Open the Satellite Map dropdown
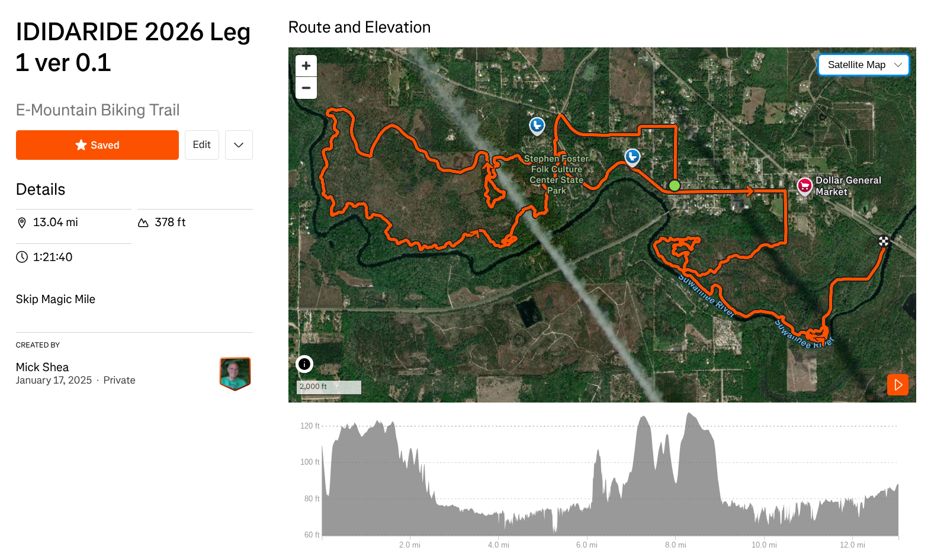The width and height of the screenshot is (947, 560). 863,65
